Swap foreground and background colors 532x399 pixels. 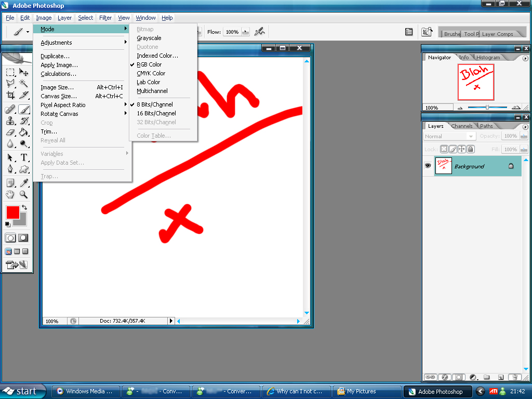[24, 207]
